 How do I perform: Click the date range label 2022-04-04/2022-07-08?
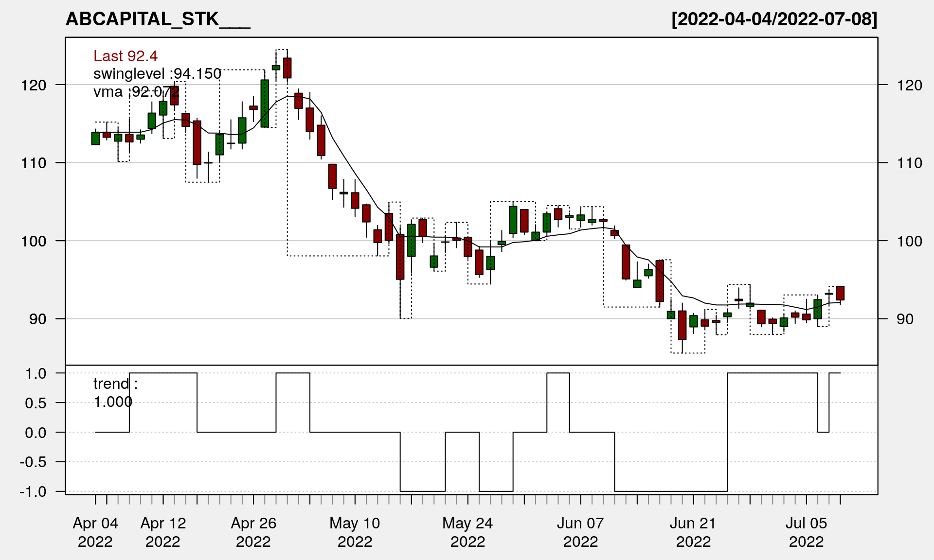pyautogui.click(x=774, y=19)
